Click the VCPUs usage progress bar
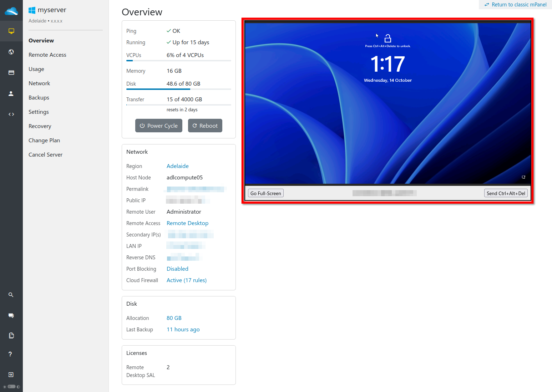552x392 pixels. 179,61
